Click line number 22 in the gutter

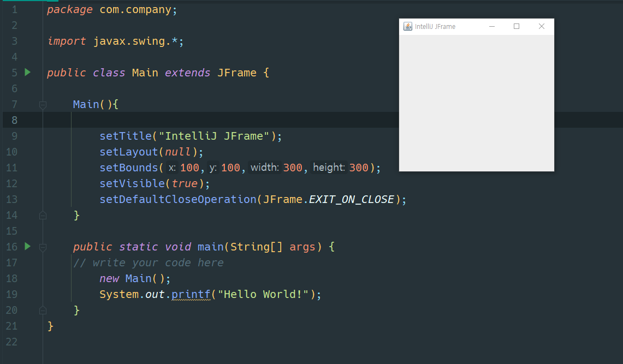point(11,342)
